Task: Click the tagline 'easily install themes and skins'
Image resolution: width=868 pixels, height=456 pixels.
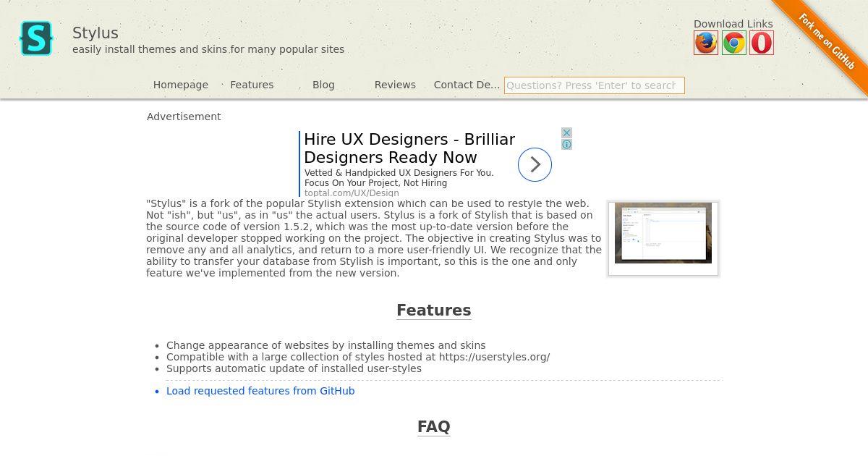Action: click(x=208, y=49)
